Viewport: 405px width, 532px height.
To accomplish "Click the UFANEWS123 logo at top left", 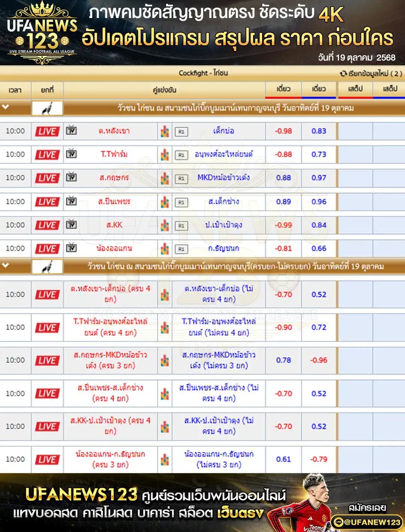I will (x=42, y=33).
